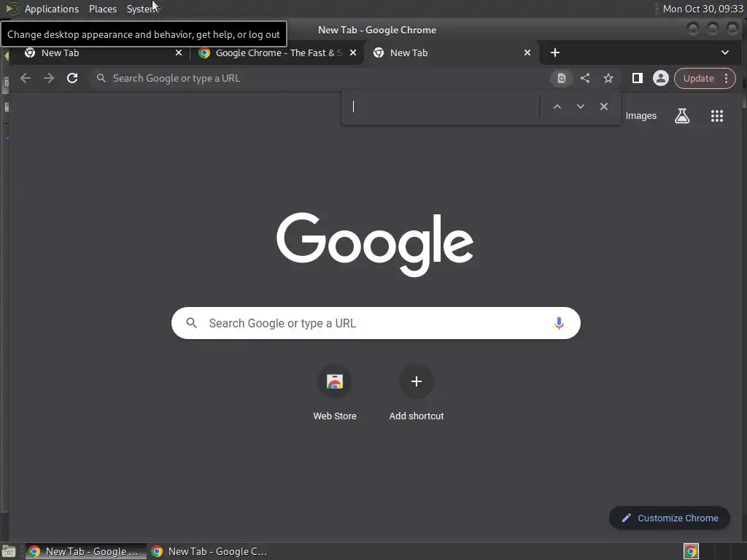Click the clock showing Mon Oct 30
Viewport: 747px width, 560px height.
click(703, 9)
